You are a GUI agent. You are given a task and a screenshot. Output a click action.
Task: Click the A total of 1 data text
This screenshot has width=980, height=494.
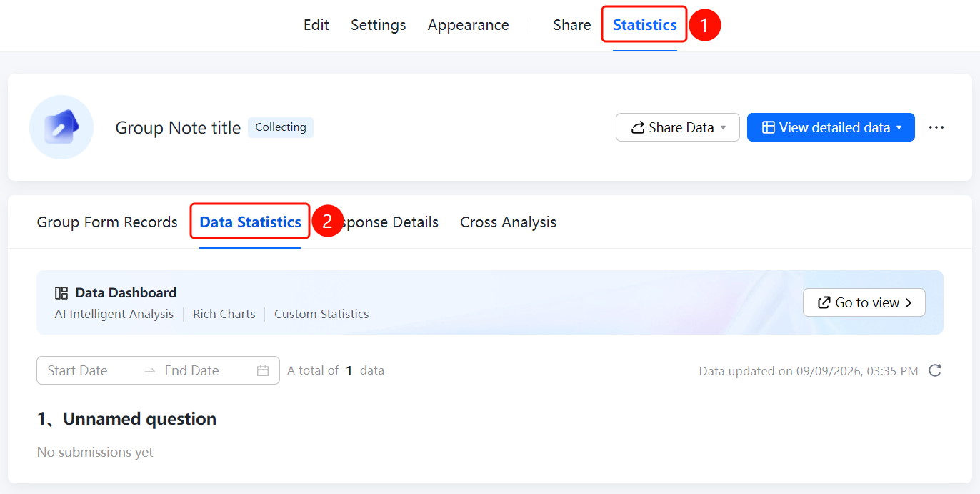click(x=336, y=370)
